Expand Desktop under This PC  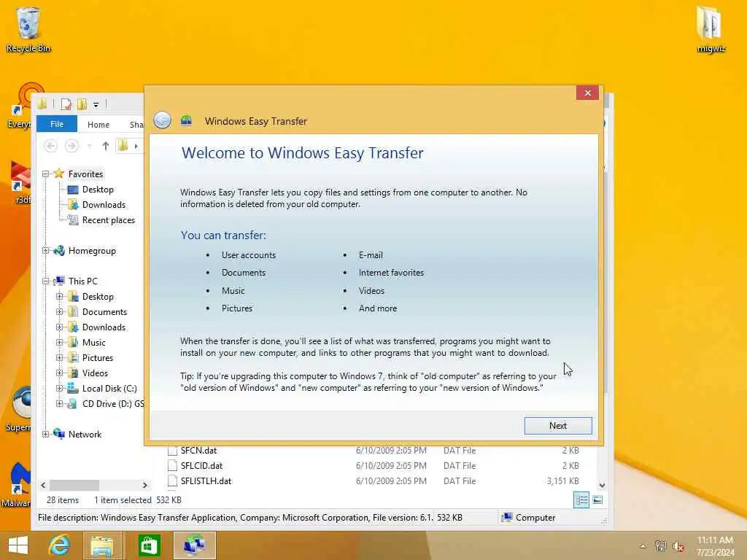click(x=60, y=296)
